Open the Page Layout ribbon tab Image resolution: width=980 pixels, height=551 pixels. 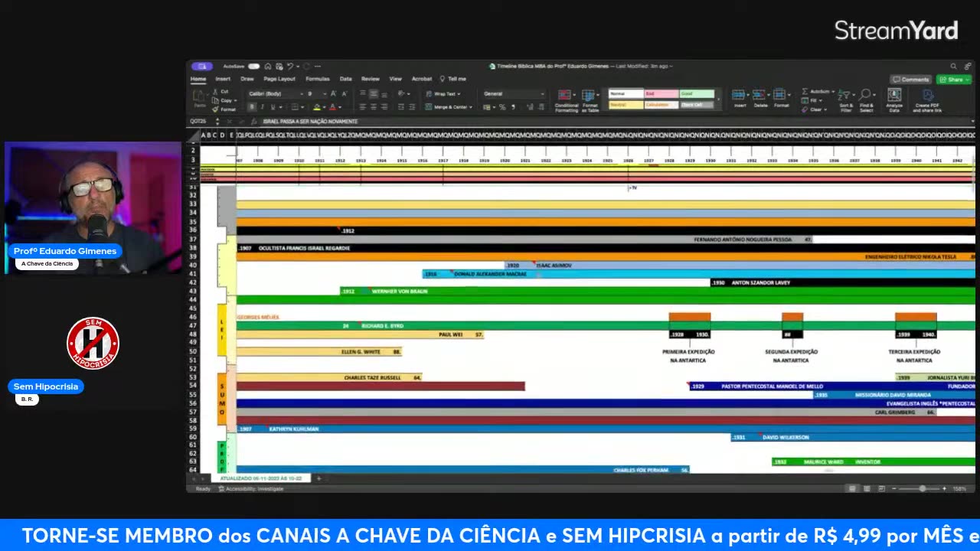(x=279, y=79)
